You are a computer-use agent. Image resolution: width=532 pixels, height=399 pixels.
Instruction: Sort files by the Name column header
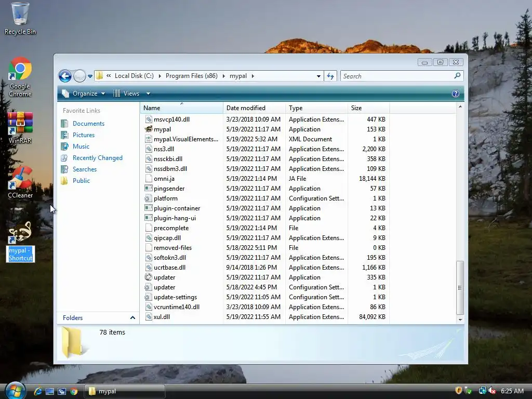(181, 108)
